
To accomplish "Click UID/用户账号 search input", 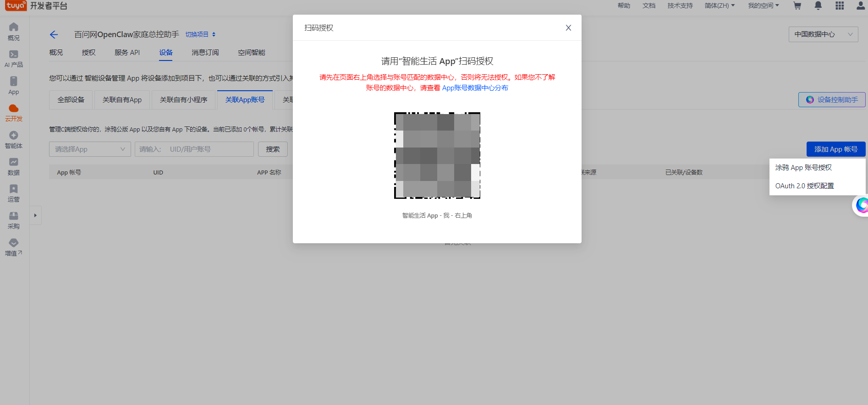I will click(x=194, y=149).
